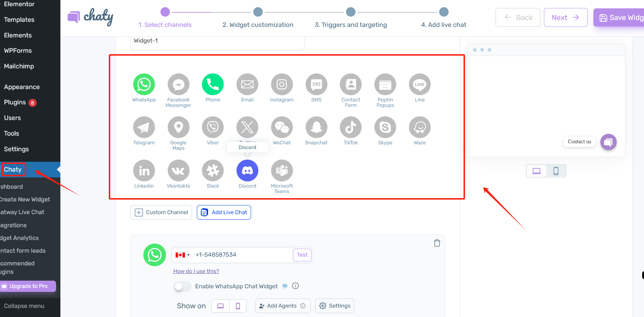Click Upgrade to Pro button
644x317 pixels.
[28, 286]
